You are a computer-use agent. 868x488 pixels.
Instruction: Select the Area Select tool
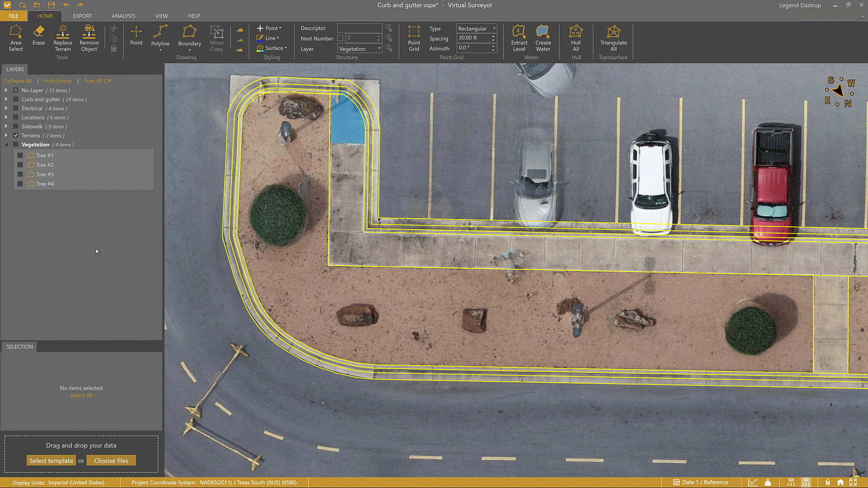click(x=16, y=38)
